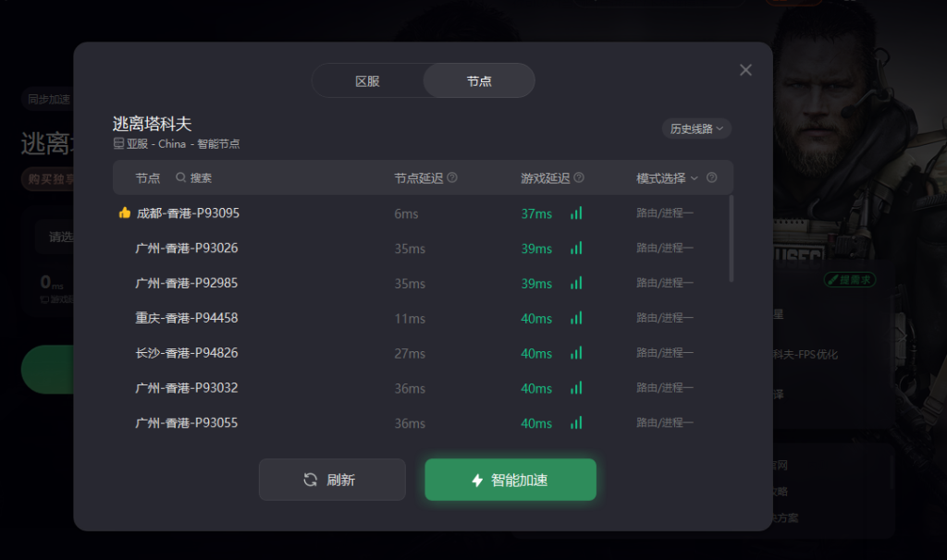Change mode 路由/进程一 for 成都-香港-P93095
The width and height of the screenshot is (947, 560).
(664, 213)
